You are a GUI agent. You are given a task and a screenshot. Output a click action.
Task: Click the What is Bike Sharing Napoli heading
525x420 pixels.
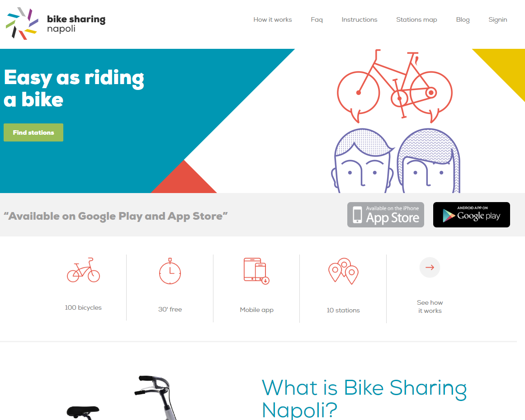(364, 399)
